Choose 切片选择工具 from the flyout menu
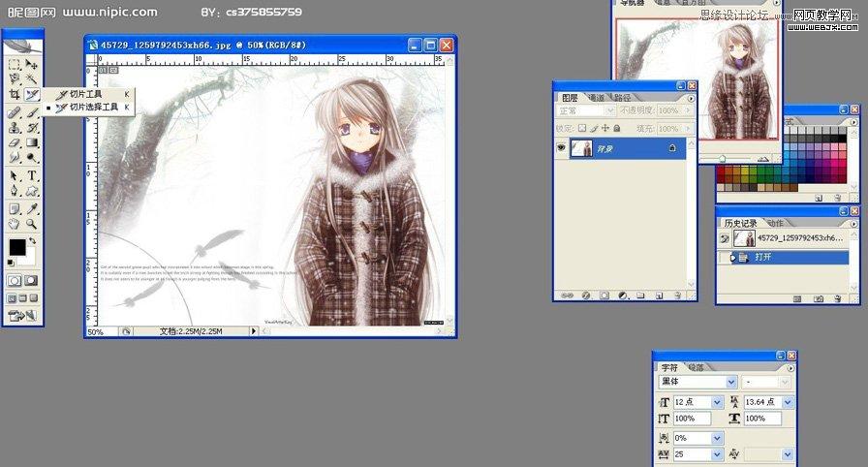Viewport: 868px width, 467px height. pos(94,107)
